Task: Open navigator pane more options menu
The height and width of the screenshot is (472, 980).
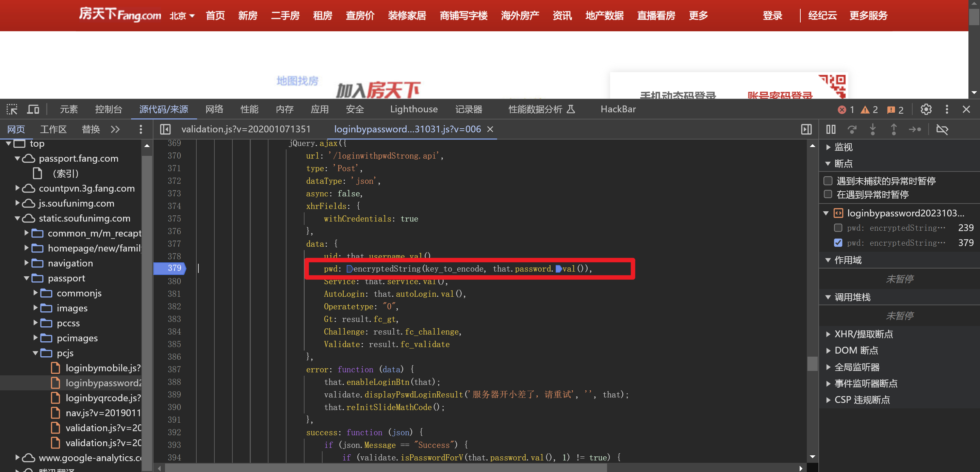Action: coord(141,129)
